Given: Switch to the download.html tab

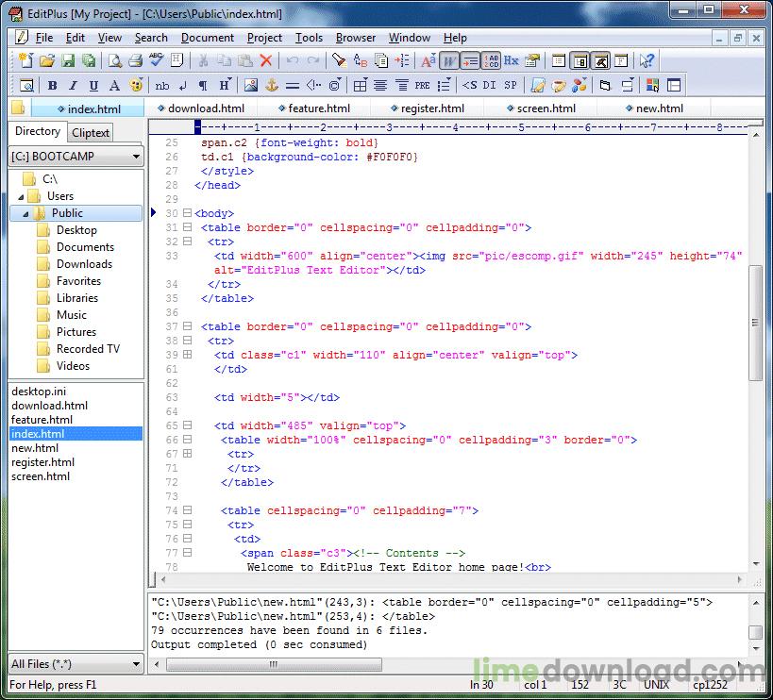Looking at the screenshot, I should [x=201, y=108].
